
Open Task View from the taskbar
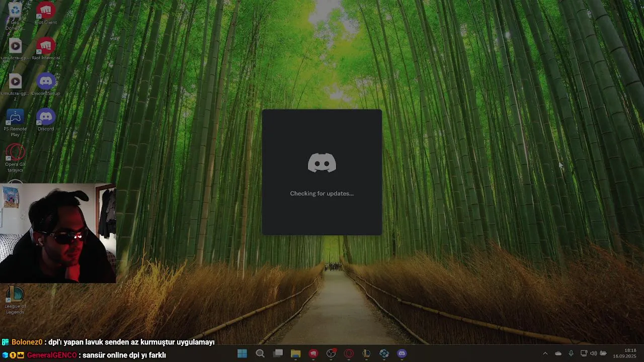(278, 353)
